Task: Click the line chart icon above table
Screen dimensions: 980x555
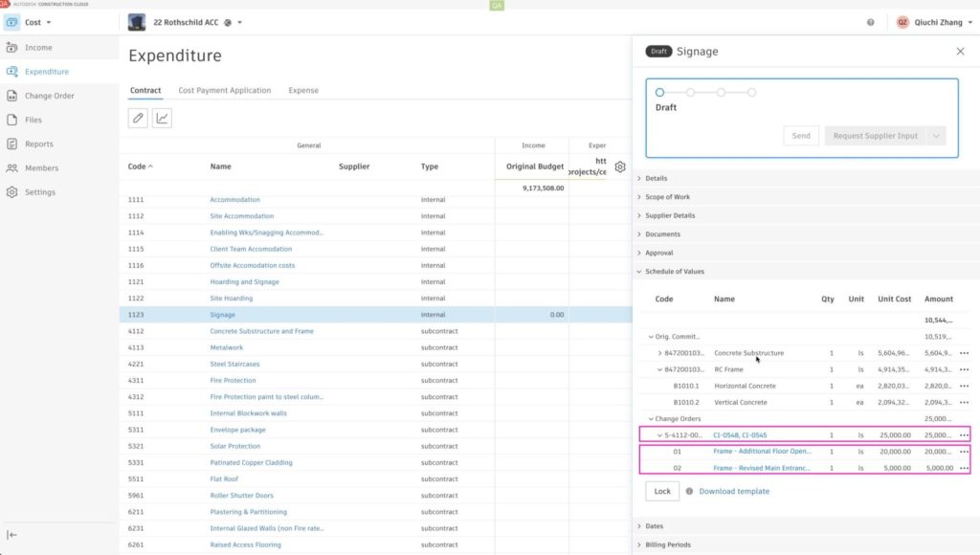Action: click(162, 118)
